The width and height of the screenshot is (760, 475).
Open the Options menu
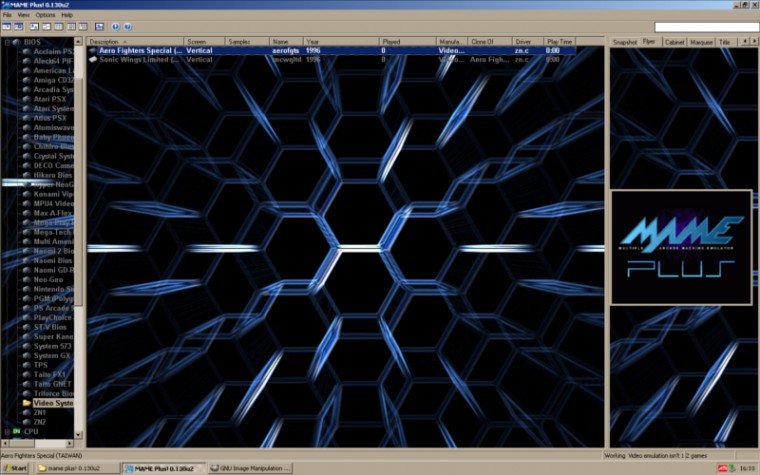[x=45, y=15]
